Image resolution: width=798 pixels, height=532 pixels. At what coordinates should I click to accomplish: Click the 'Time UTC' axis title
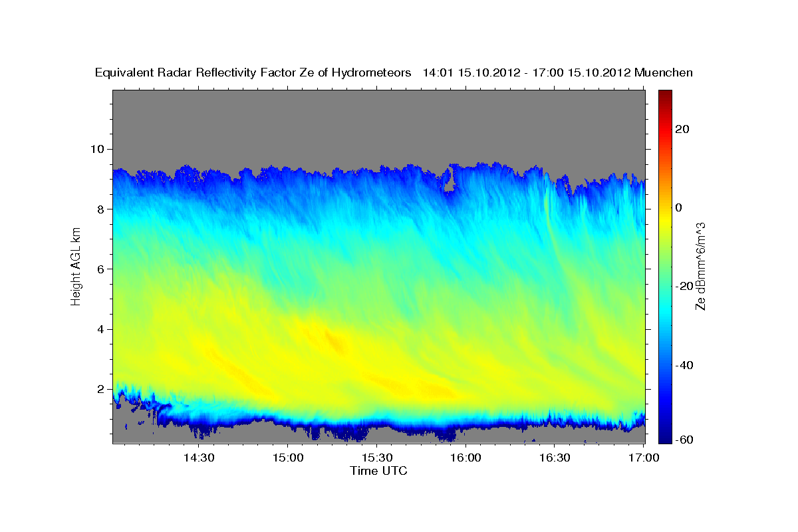[378, 471]
